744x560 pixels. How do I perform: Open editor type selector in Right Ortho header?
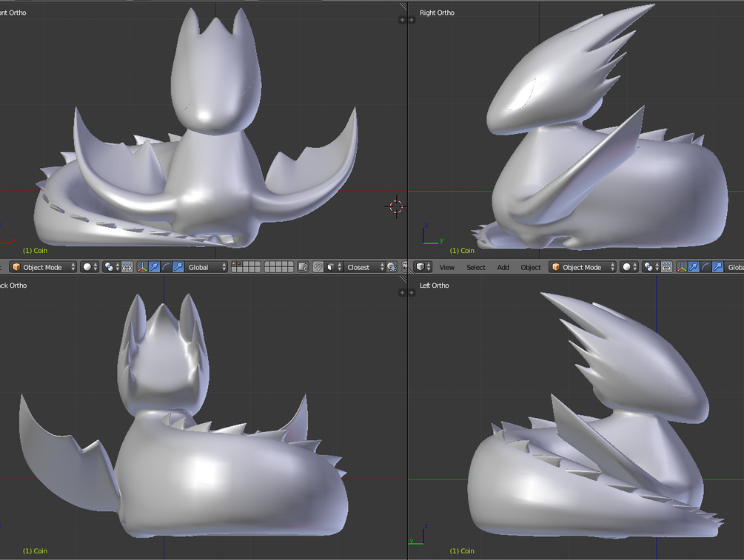[423, 267]
